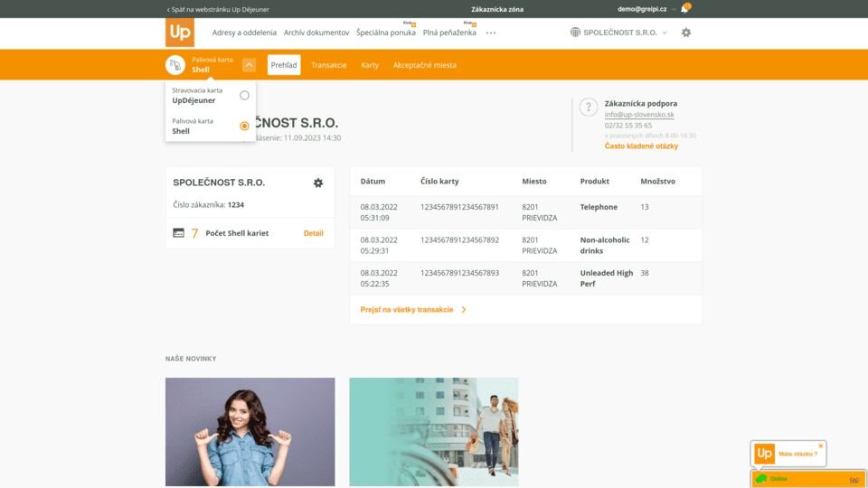Viewport: 868px width, 488px height.
Task: Open Akceptačné miesta tab
Action: (425, 65)
